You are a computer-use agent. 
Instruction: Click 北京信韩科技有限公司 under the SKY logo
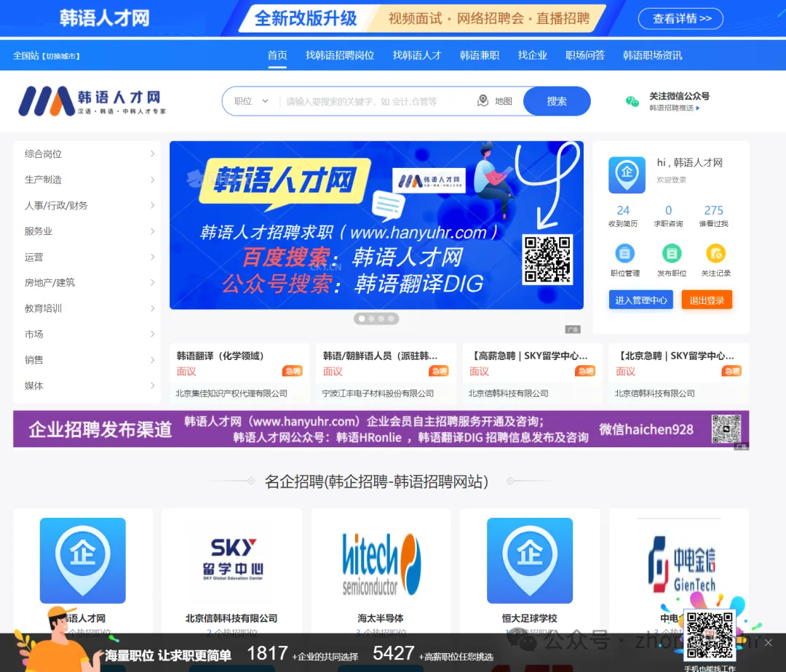(x=231, y=618)
